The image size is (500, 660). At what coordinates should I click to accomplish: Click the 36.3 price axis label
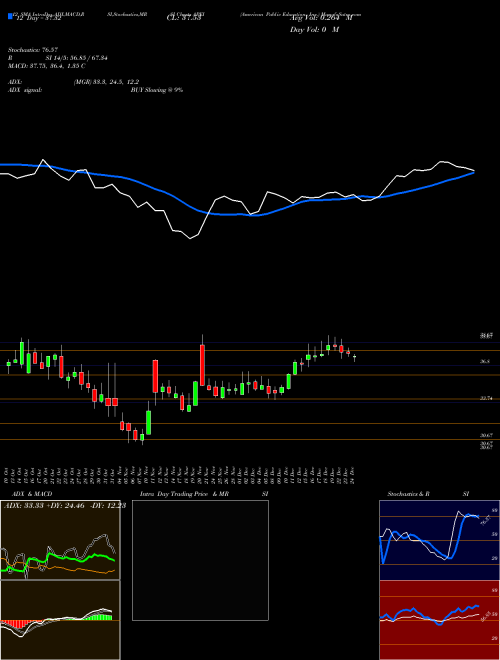coord(485,361)
